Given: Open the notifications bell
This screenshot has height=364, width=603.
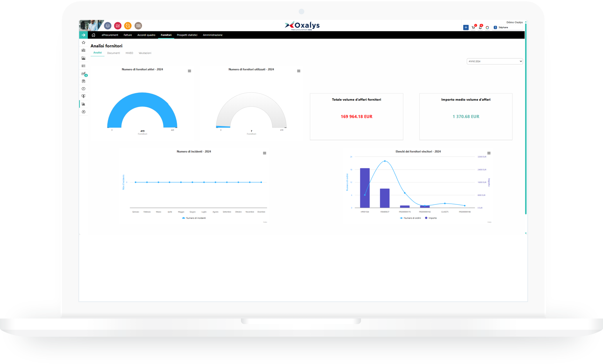Looking at the screenshot, I should [x=480, y=27].
